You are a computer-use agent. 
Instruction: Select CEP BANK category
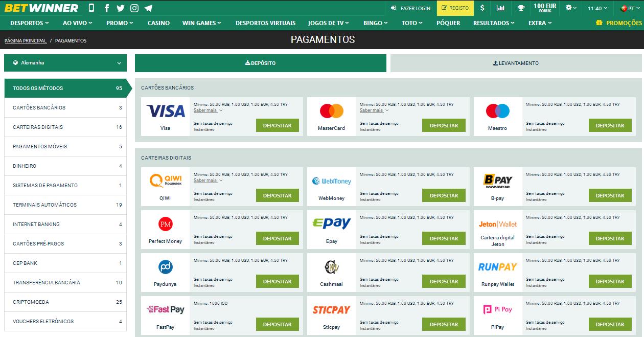pyautogui.click(x=65, y=263)
